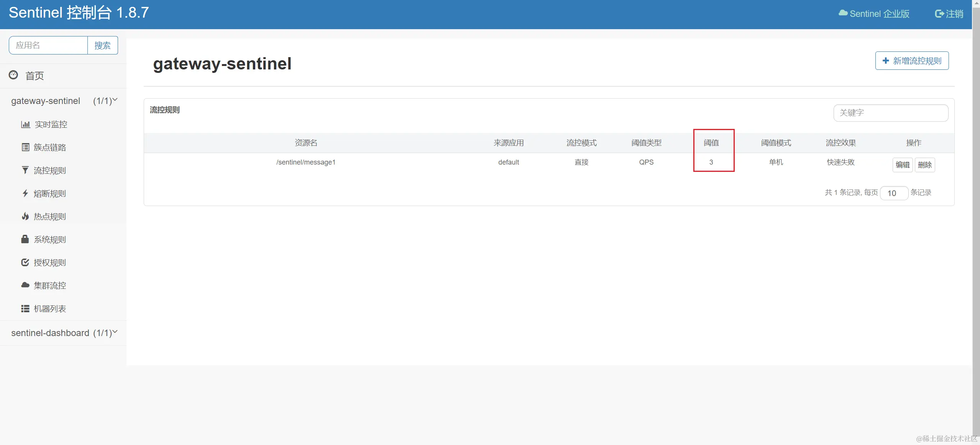Click the lightning bolt icon for 熔断规则
Image resolution: width=980 pixels, height=445 pixels.
[25, 193]
